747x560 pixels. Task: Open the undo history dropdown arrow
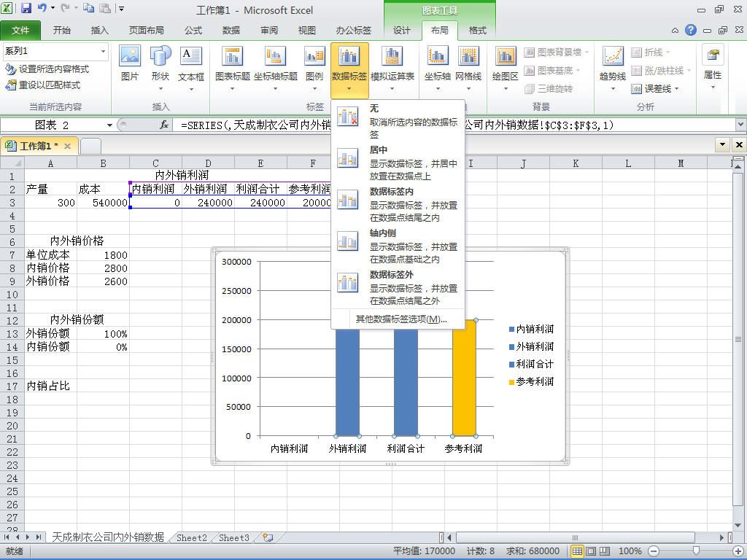click(x=53, y=8)
